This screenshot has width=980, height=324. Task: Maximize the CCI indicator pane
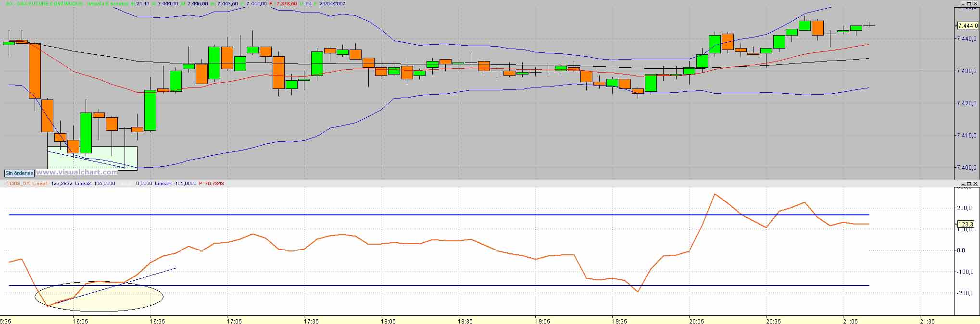click(969, 184)
